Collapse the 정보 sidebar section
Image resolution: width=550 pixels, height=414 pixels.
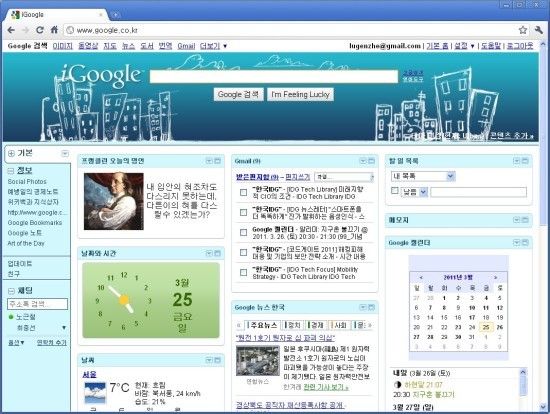(11, 171)
